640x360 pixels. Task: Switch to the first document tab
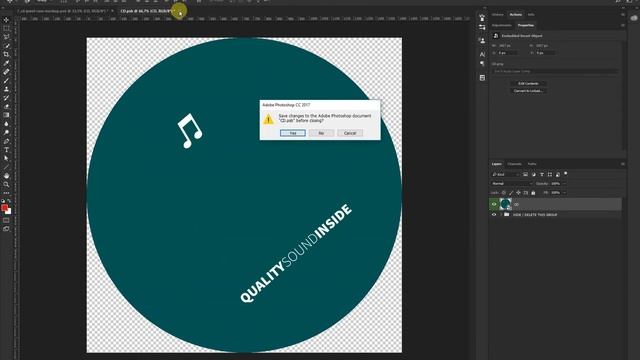pyautogui.click(x=64, y=11)
